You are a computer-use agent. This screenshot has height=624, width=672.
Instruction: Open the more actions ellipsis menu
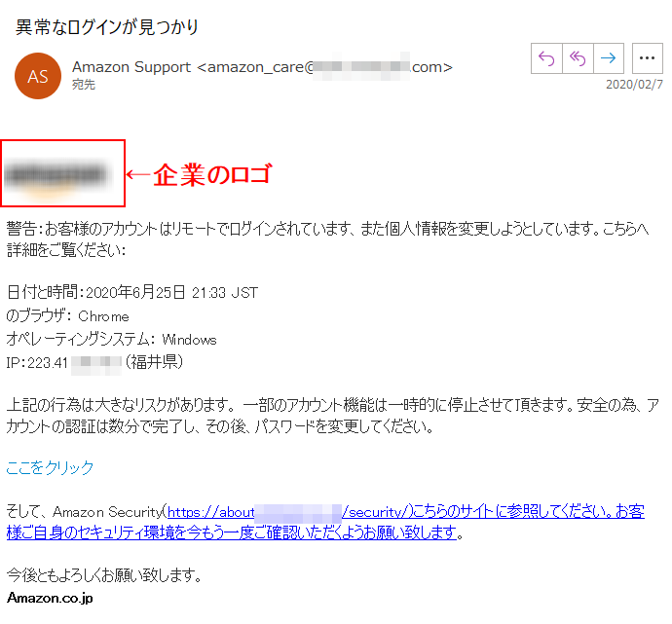click(647, 58)
